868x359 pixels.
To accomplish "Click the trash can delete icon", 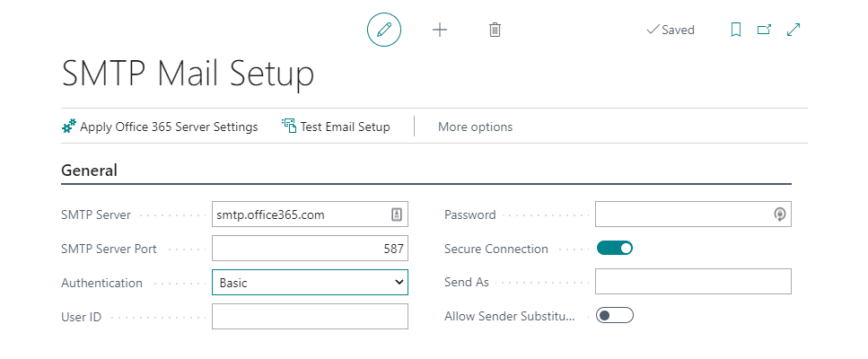I will tap(495, 30).
